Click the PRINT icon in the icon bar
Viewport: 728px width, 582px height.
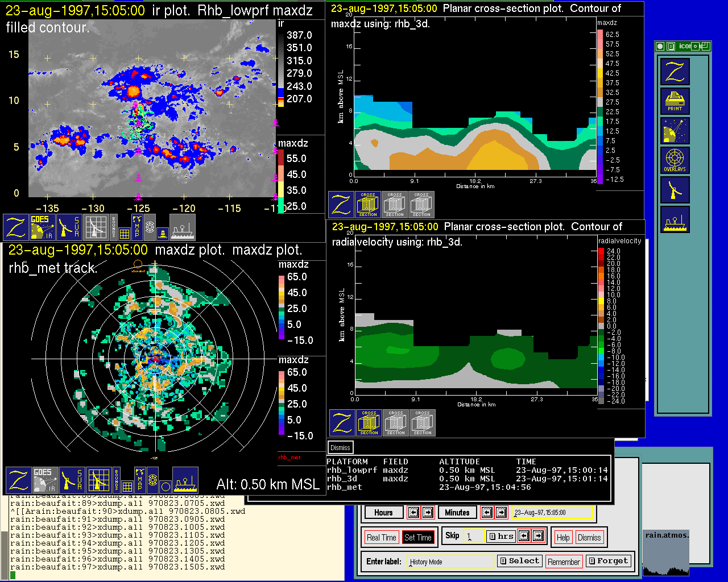(x=675, y=101)
